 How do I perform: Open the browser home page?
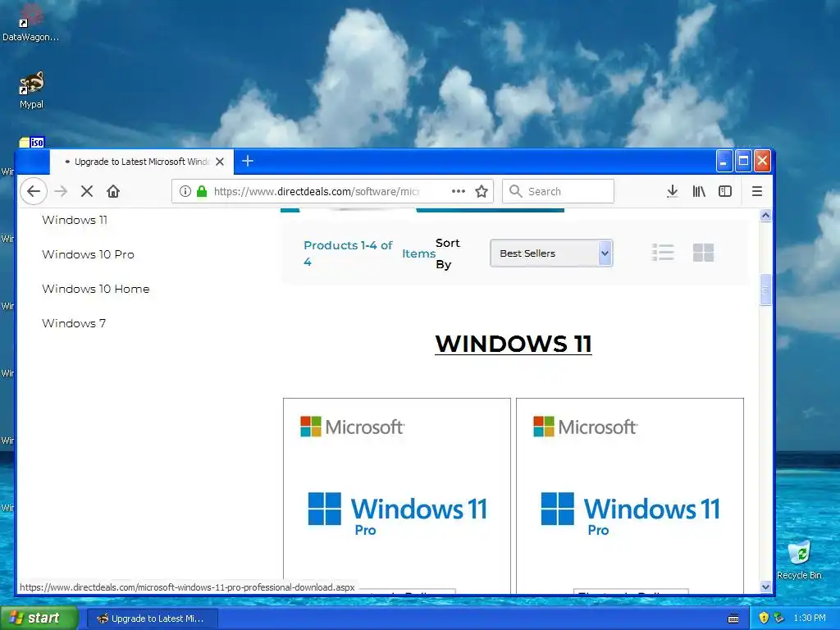click(113, 191)
